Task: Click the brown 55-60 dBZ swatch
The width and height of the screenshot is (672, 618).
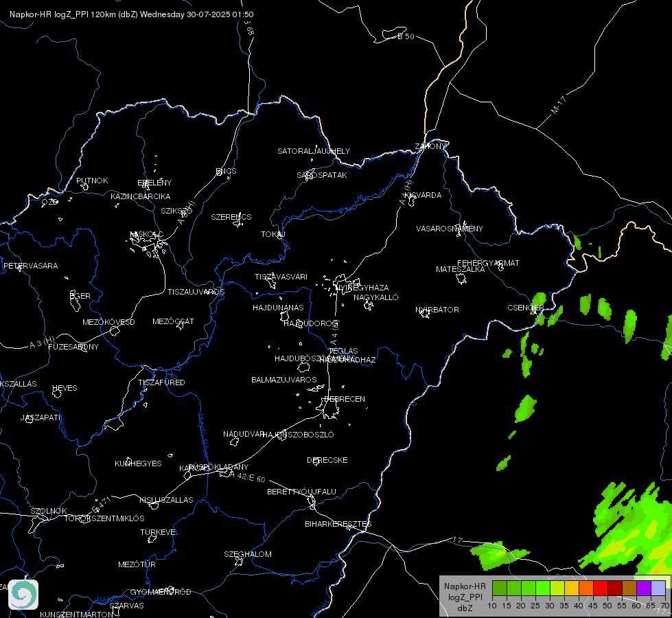Action: pos(629,588)
